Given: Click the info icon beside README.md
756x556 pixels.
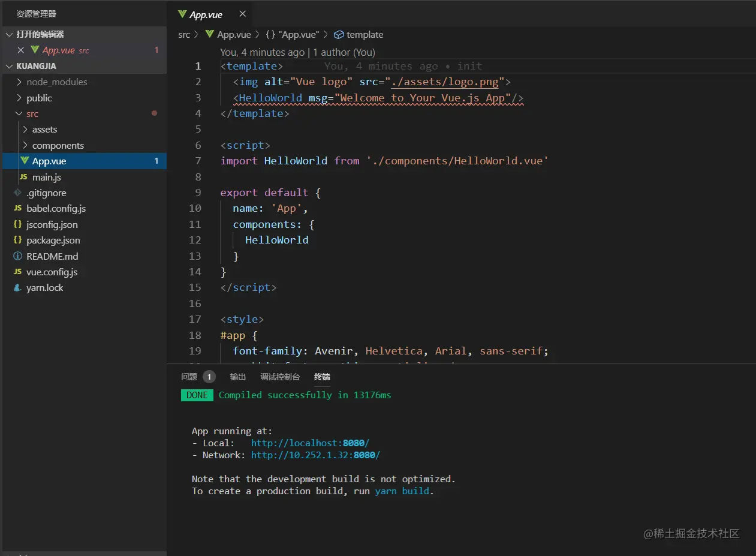Looking at the screenshot, I should pyautogui.click(x=17, y=257).
